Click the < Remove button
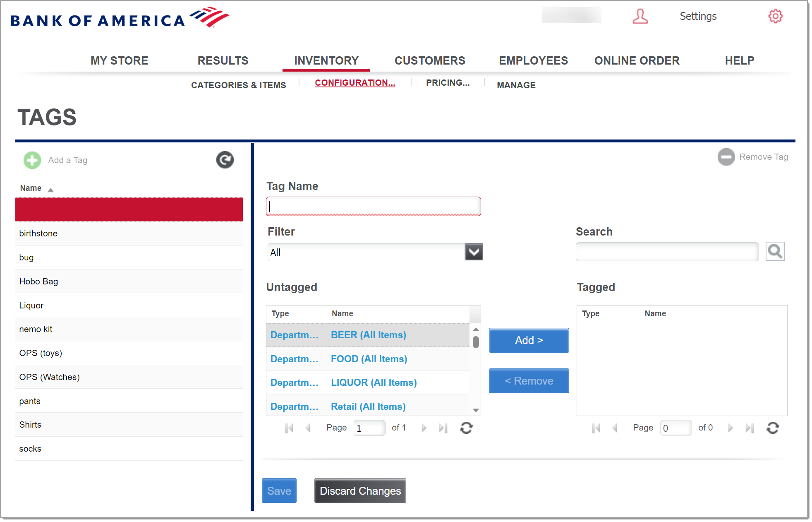Screen dimensions: 812x522 pyautogui.click(x=529, y=381)
